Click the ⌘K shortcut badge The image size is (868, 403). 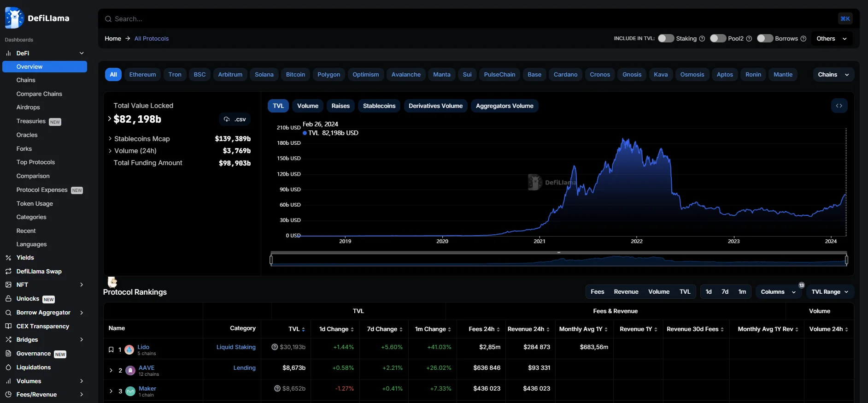[x=845, y=19]
